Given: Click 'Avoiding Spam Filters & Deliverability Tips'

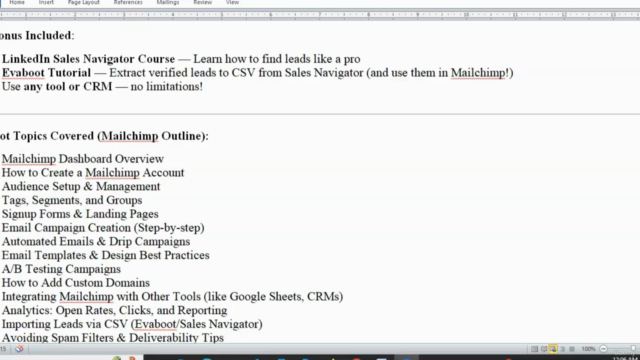Looking at the screenshot, I should click(113, 338).
